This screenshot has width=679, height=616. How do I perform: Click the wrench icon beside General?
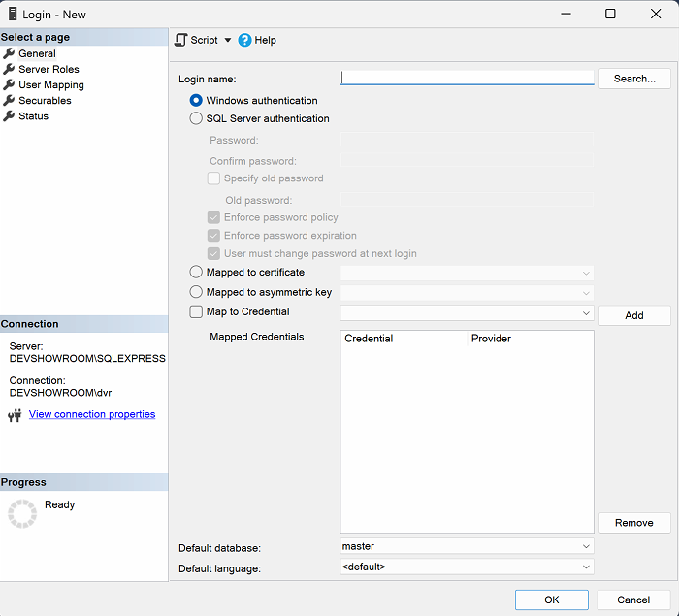[10, 53]
